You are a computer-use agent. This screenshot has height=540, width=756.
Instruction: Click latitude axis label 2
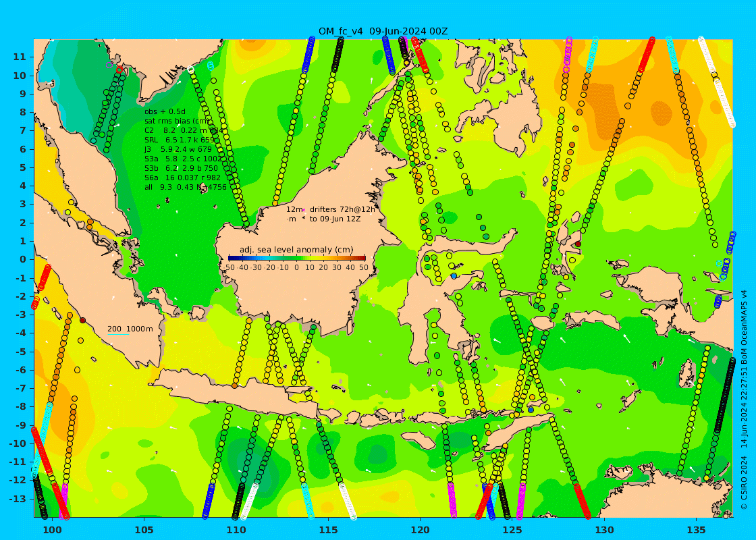(22, 222)
